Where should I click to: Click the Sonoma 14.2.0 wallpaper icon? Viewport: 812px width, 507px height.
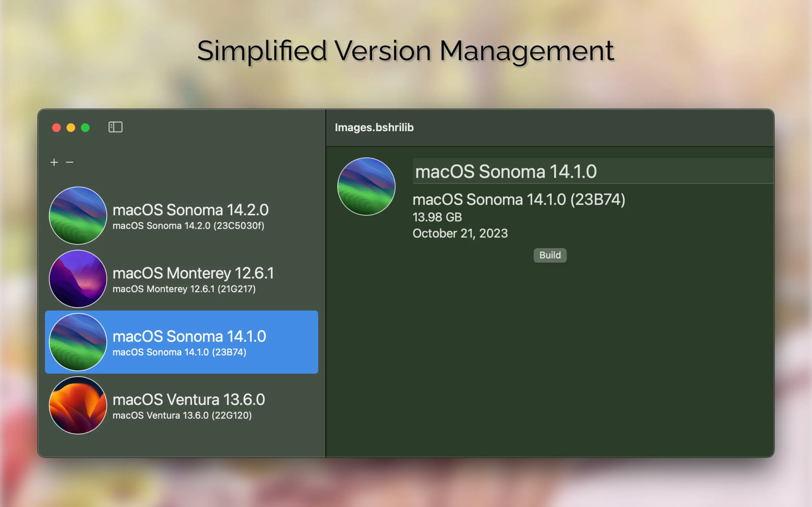coord(78,215)
